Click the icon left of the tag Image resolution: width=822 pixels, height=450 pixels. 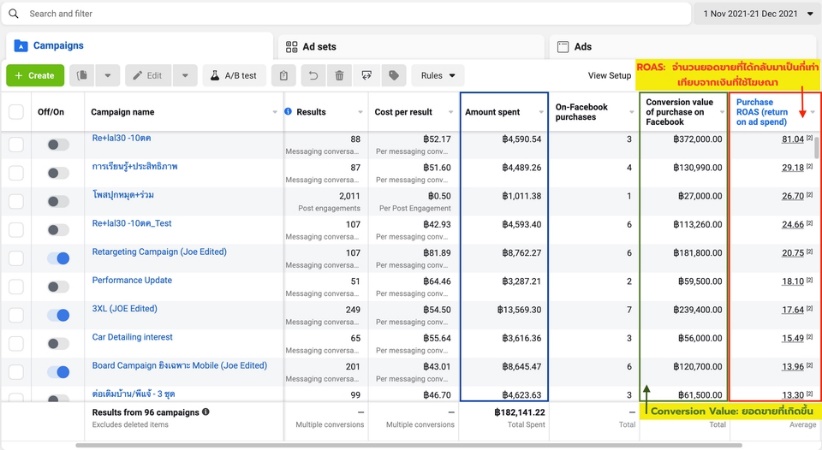[x=367, y=76]
